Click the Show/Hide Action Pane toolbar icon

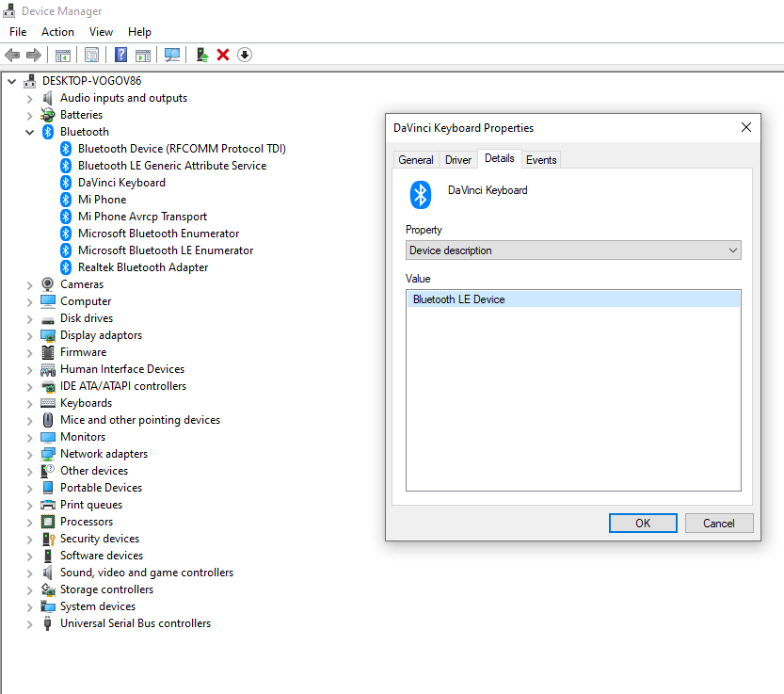point(143,55)
